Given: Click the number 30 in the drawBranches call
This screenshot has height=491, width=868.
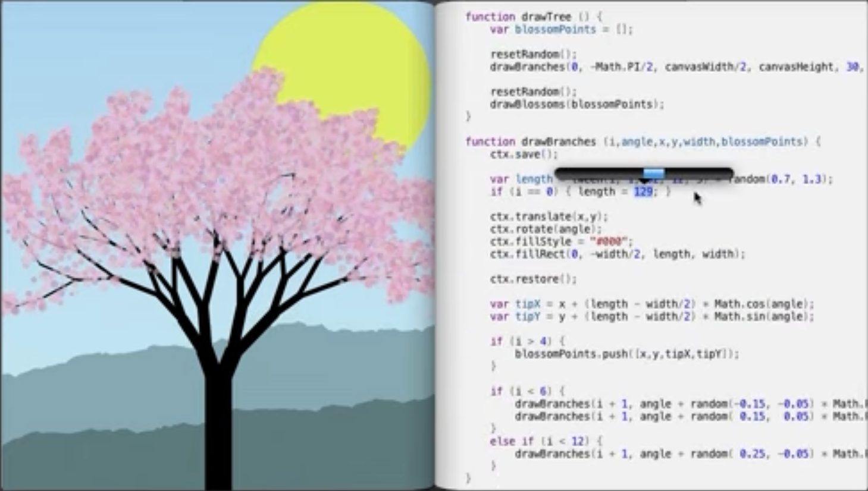Looking at the screenshot, I should (853, 67).
